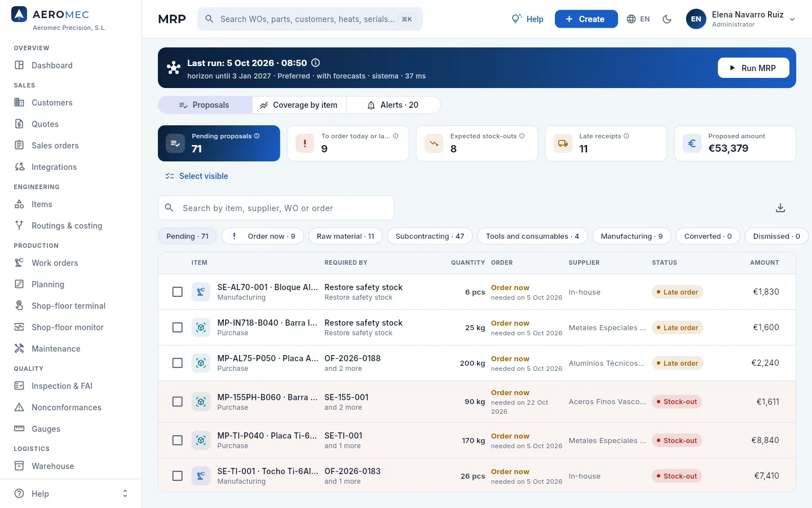This screenshot has width=812, height=508.
Task: Toggle dark mode moon icon
Action: (x=667, y=19)
